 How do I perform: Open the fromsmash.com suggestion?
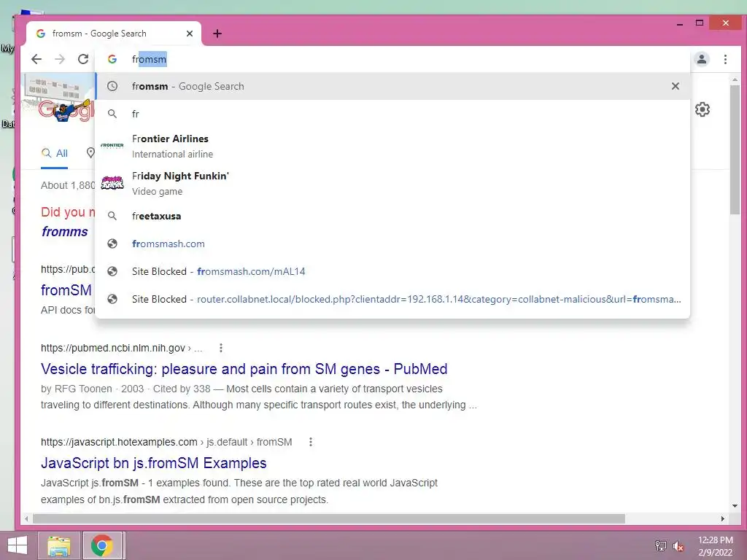(x=392, y=244)
